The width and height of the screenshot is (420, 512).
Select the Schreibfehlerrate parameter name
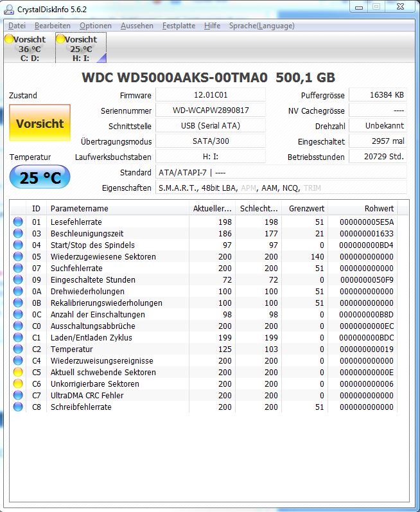81,407
